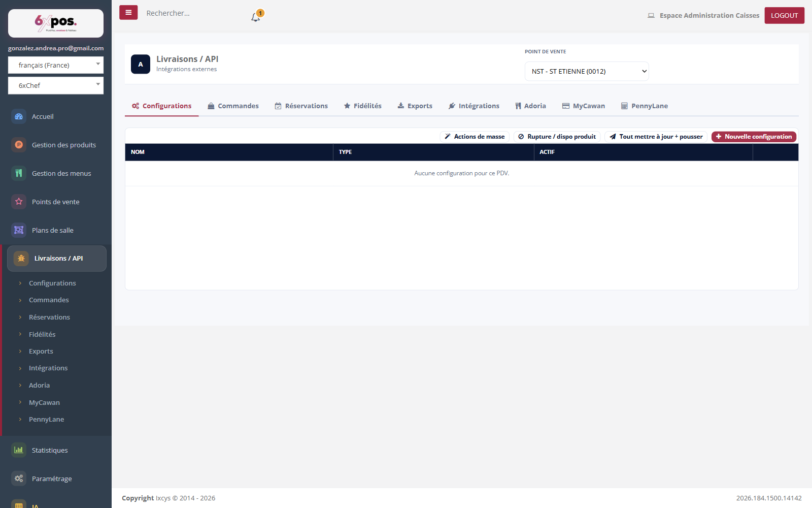This screenshot has width=812, height=508.
Task: Open Paramétrage gears icon in sidebar
Action: tap(19, 479)
